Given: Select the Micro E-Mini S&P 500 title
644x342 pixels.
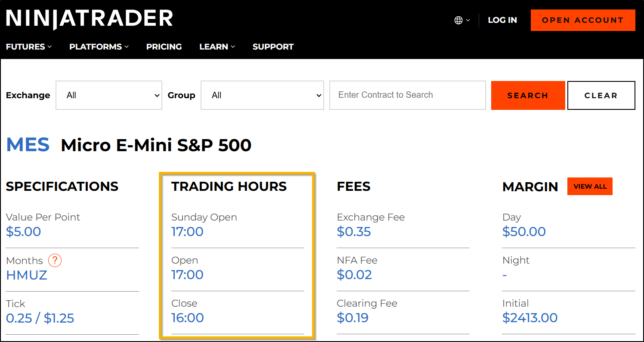Looking at the screenshot, I should (x=156, y=146).
